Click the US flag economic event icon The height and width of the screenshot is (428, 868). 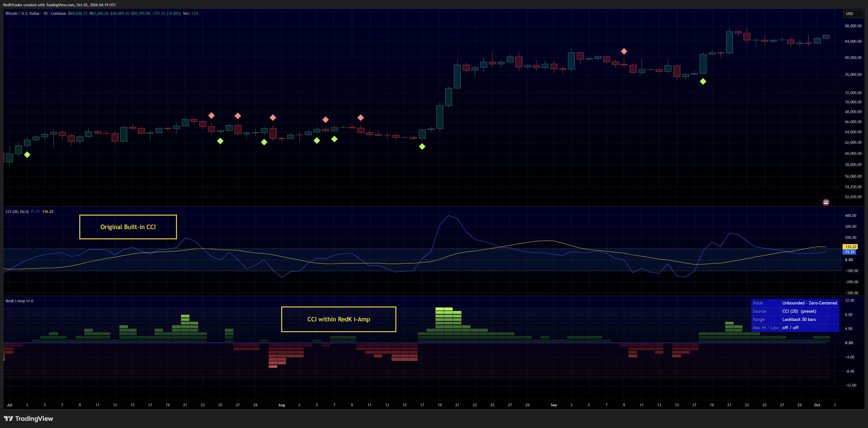(x=826, y=202)
